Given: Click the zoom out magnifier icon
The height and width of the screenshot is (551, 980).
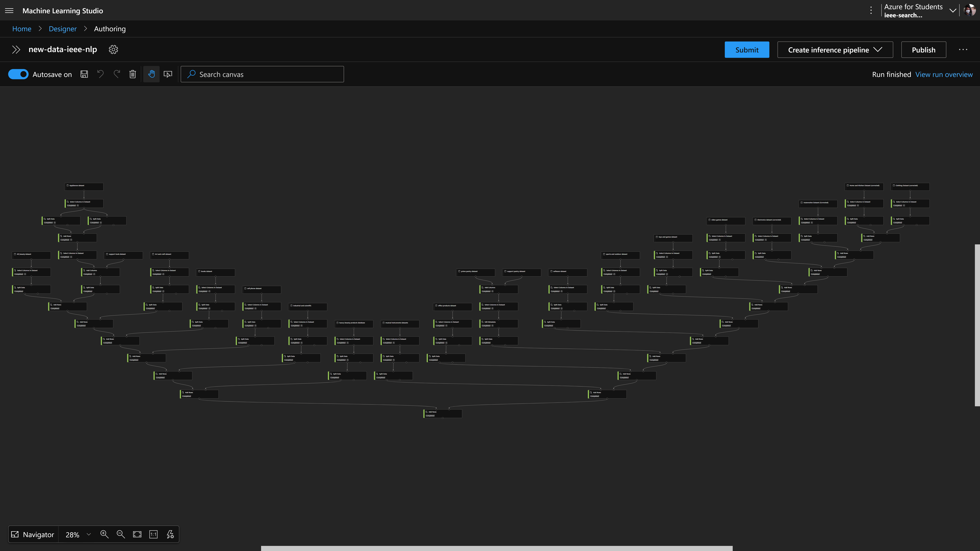Looking at the screenshot, I should point(121,534).
